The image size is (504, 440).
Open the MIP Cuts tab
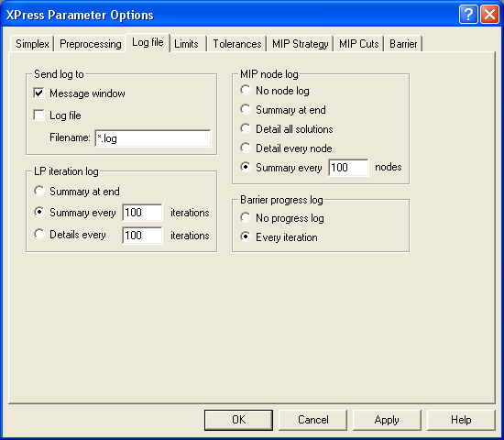[358, 44]
